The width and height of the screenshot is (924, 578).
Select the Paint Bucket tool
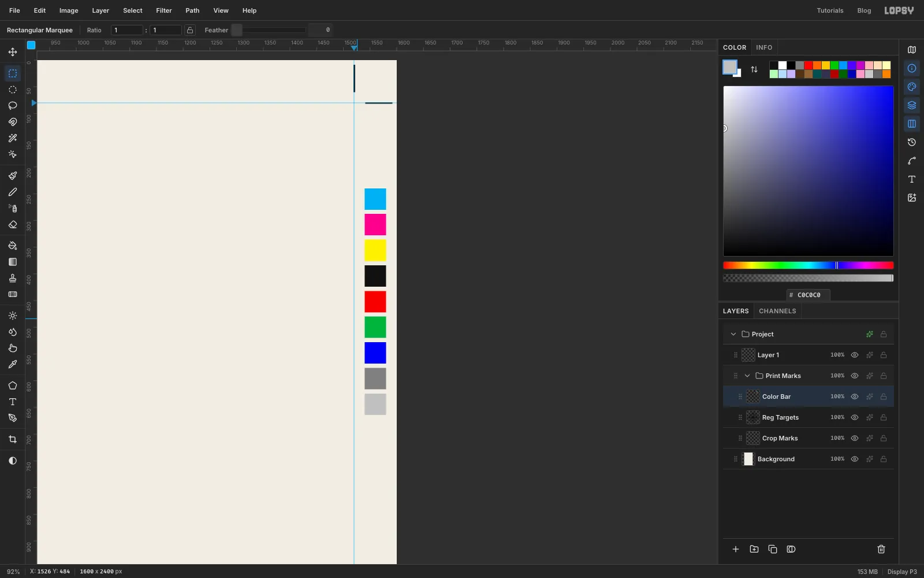pos(13,246)
